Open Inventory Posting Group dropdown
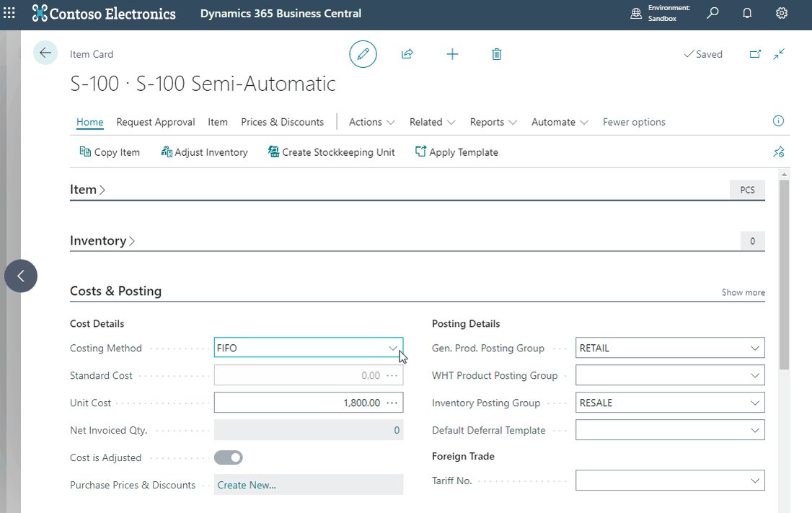The height and width of the screenshot is (513, 812). [755, 403]
